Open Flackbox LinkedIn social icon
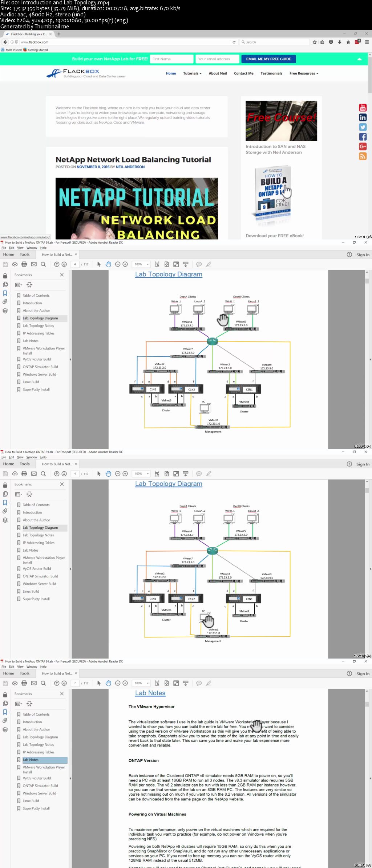The image size is (372, 868). (363, 117)
